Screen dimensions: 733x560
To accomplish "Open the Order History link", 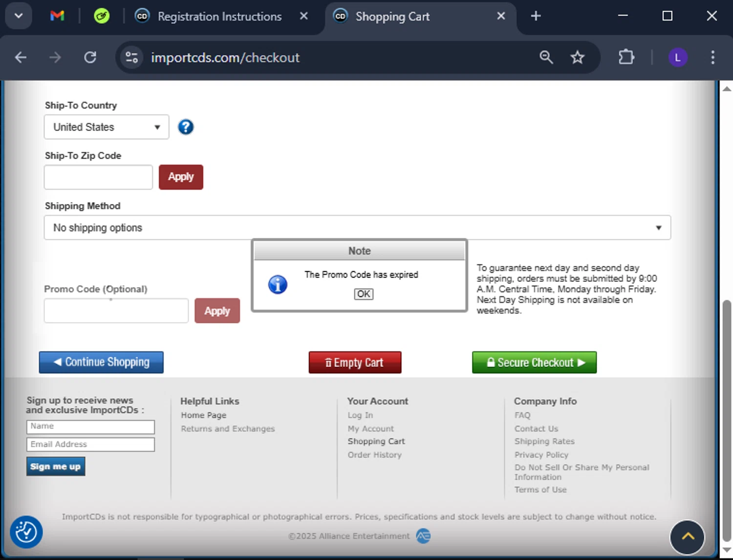I will click(374, 455).
